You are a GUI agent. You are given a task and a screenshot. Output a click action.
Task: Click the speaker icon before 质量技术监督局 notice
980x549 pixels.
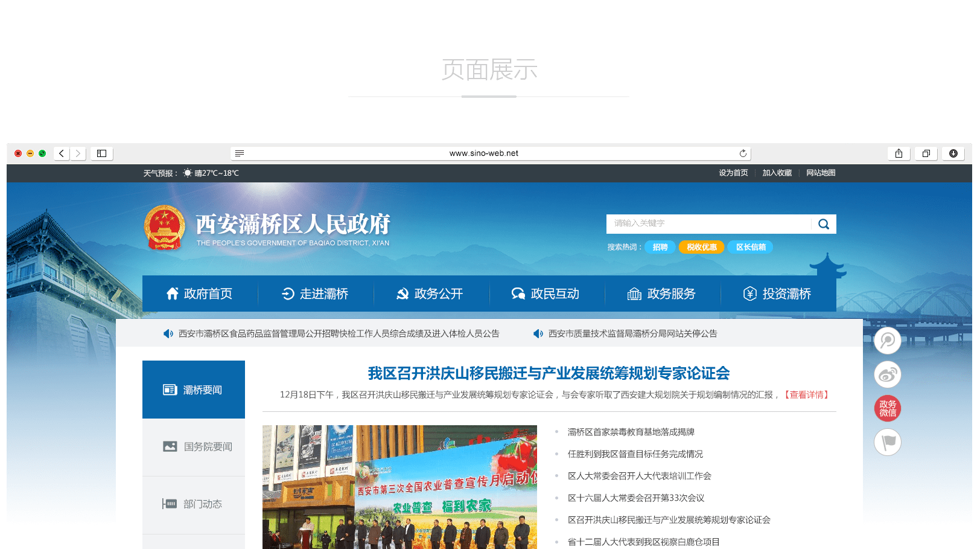coord(538,333)
